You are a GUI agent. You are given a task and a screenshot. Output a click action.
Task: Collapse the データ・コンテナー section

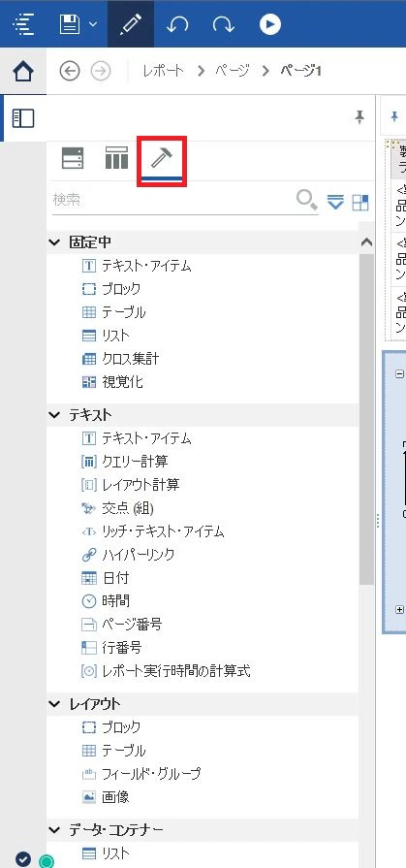tap(54, 830)
